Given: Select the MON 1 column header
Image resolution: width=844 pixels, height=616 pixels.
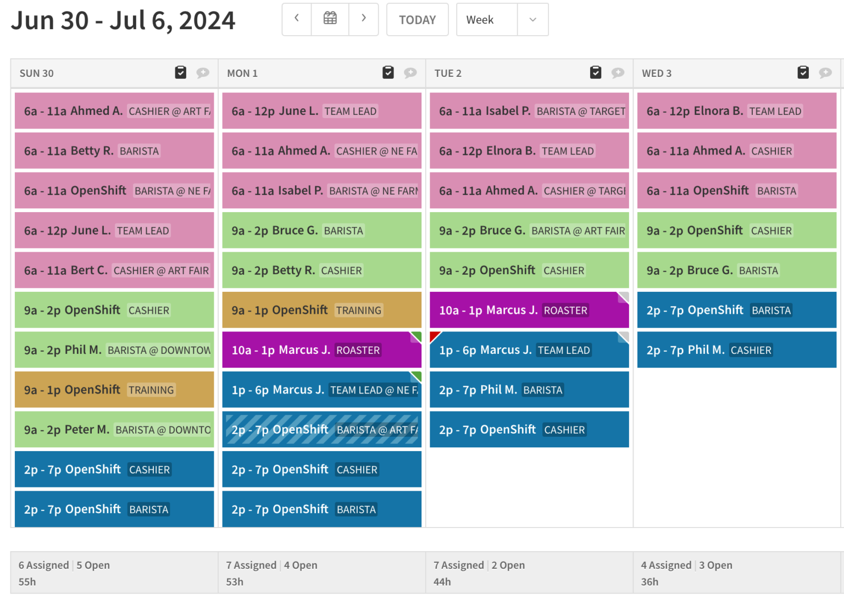Looking at the screenshot, I should (x=242, y=73).
